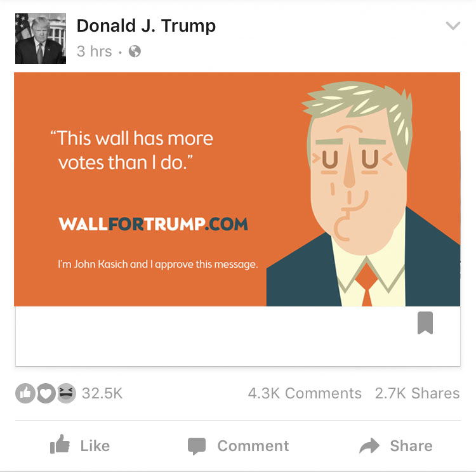Click the heart love reaction icon
This screenshot has width=476, height=472.
point(46,393)
